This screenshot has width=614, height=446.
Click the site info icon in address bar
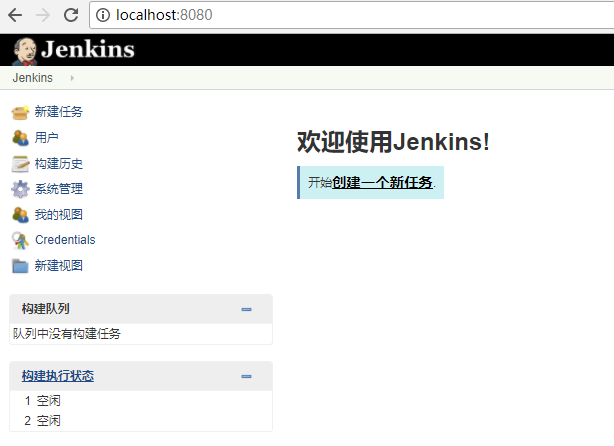103,15
